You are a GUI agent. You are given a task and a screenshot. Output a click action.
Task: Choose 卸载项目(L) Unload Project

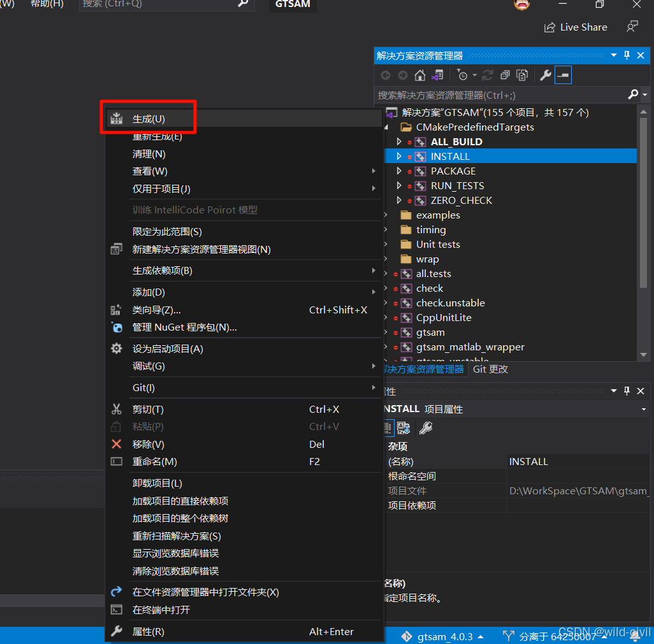click(x=243, y=483)
